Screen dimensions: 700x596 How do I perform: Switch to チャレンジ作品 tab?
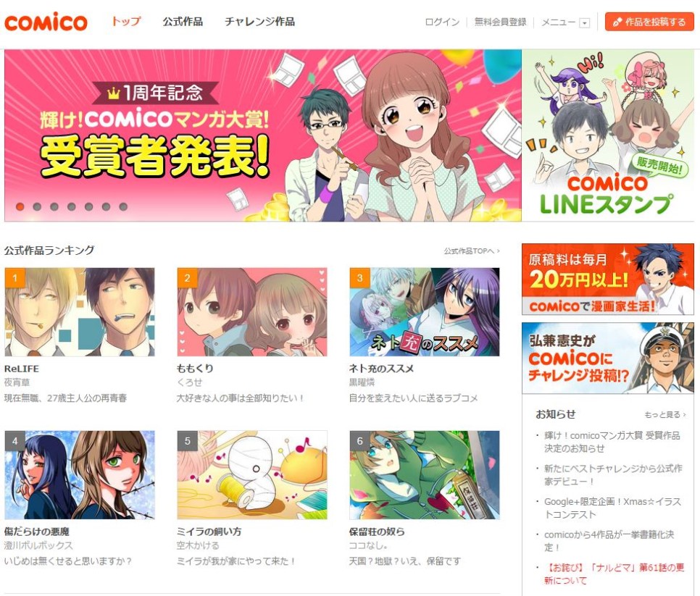tap(259, 22)
